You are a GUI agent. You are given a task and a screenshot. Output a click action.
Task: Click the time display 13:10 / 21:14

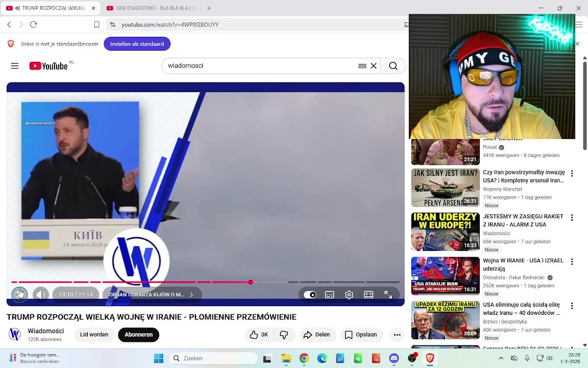[x=76, y=295]
